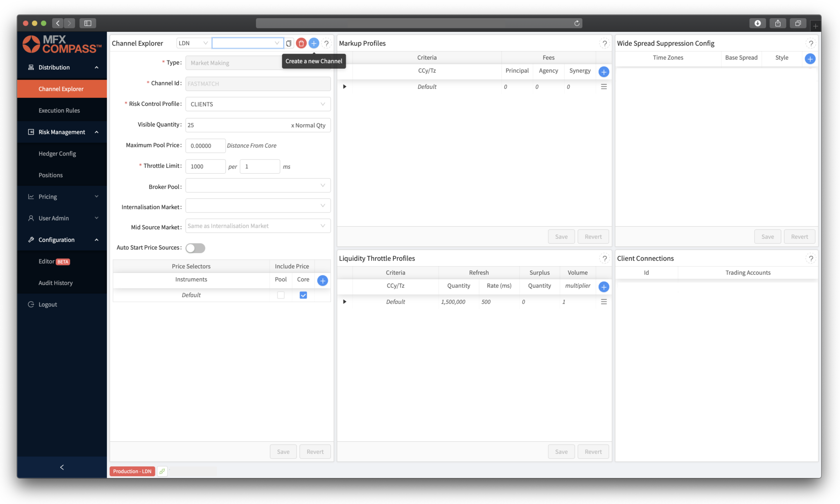The image size is (840, 504).
Task: Open Channel Explorer help icon
Action: tap(326, 43)
